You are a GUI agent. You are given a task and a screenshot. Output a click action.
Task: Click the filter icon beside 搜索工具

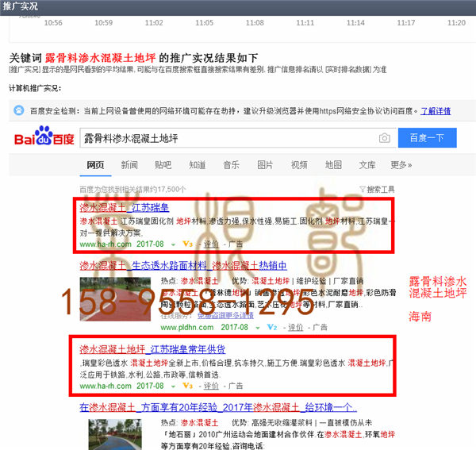363,190
